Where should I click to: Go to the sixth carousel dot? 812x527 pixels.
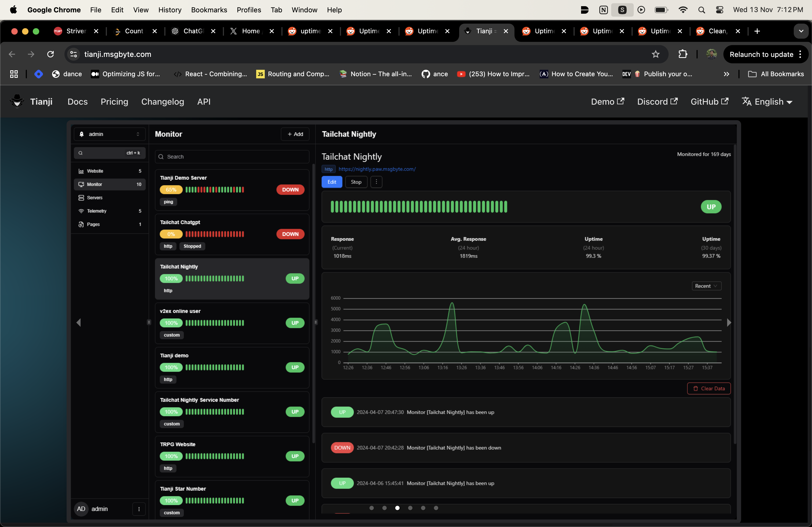436,508
